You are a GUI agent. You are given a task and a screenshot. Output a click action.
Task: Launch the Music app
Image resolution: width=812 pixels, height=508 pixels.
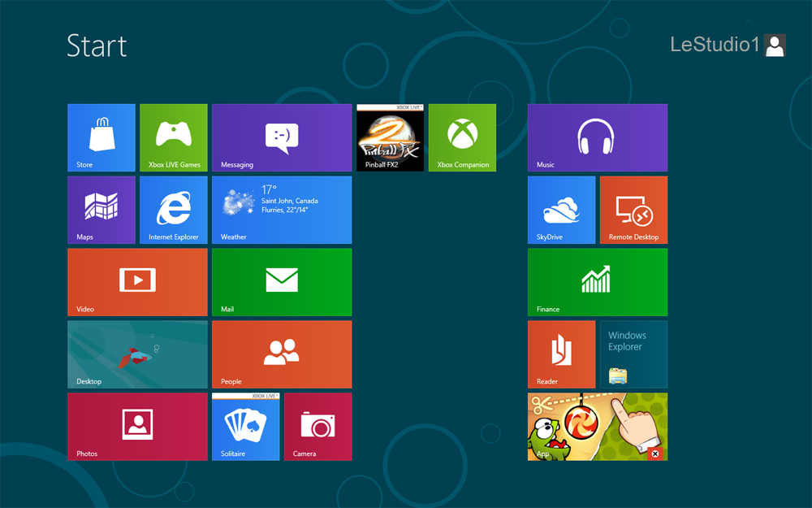(x=597, y=137)
